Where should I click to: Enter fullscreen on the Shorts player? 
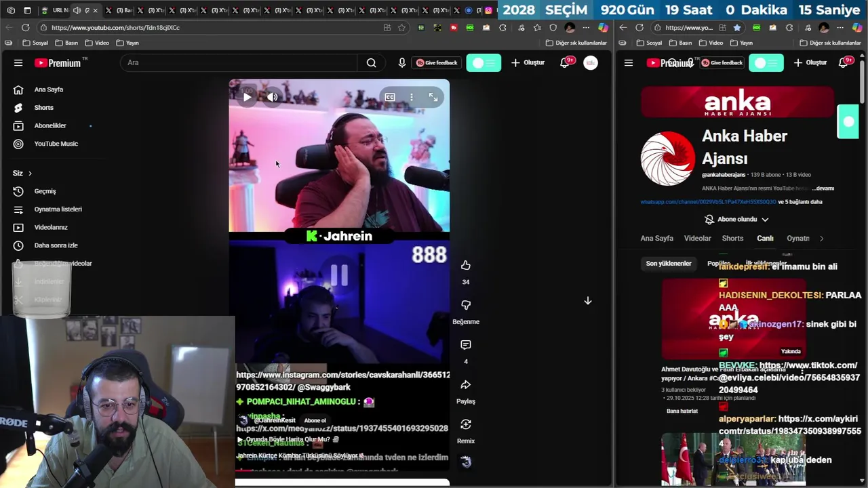pos(433,98)
